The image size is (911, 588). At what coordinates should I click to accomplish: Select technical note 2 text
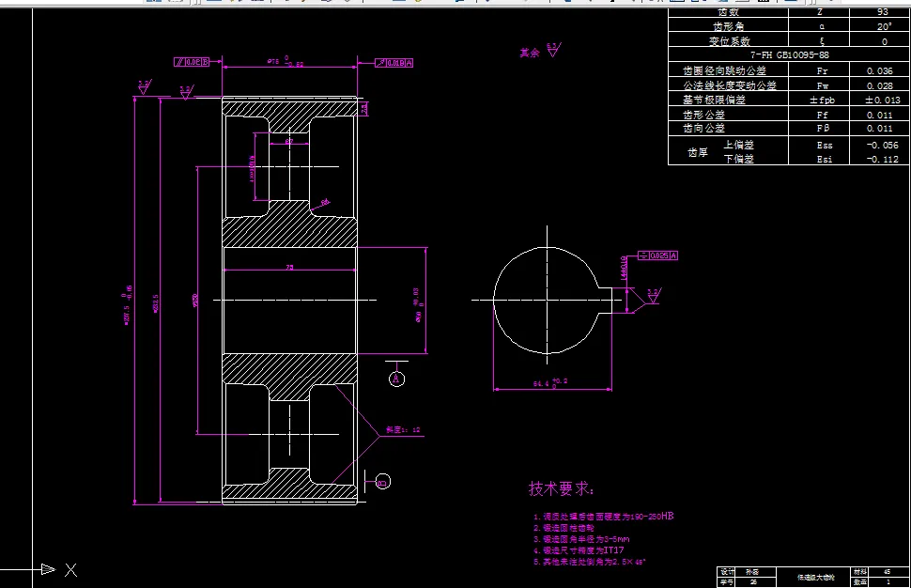tap(564, 528)
